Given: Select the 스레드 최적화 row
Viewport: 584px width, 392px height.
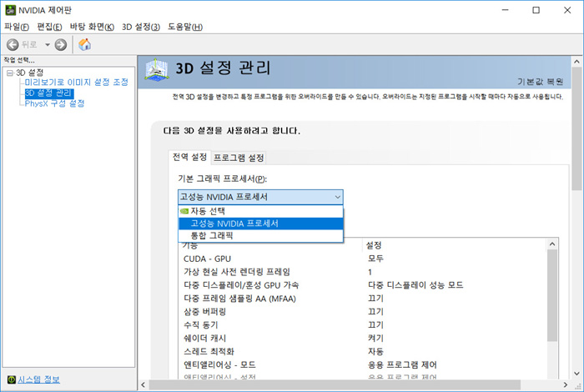Looking at the screenshot, I should point(362,351).
